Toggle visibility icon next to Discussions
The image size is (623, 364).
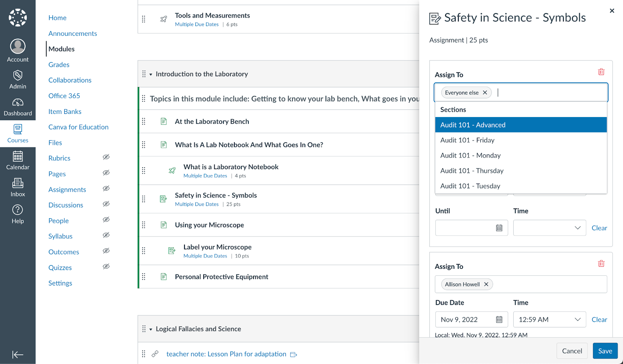click(x=106, y=204)
